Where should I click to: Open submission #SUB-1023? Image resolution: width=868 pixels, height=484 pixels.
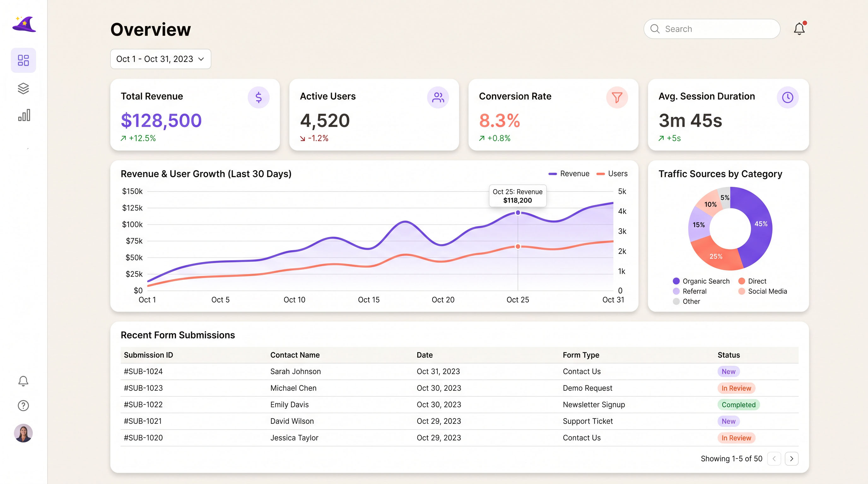143,388
